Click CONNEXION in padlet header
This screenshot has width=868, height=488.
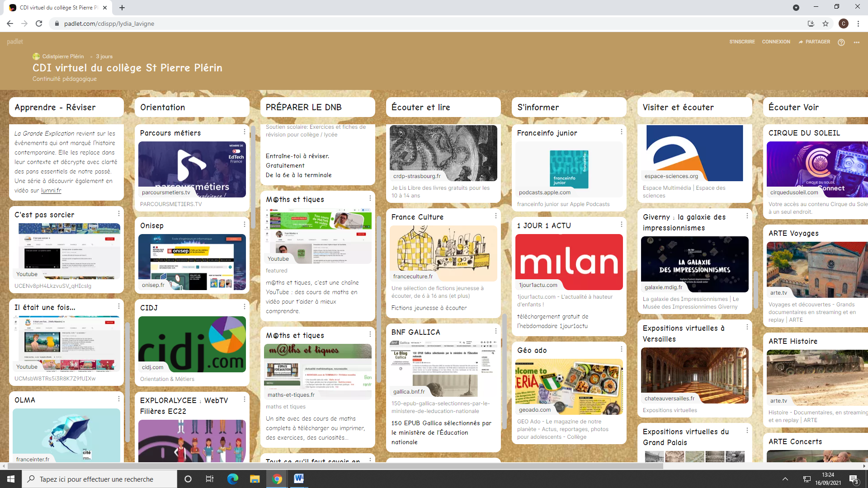pos(776,42)
